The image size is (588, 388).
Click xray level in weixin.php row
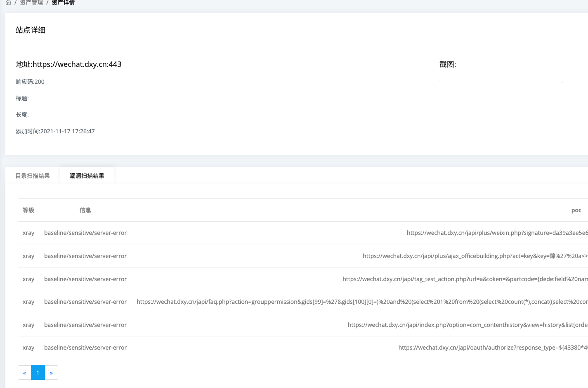pos(28,233)
